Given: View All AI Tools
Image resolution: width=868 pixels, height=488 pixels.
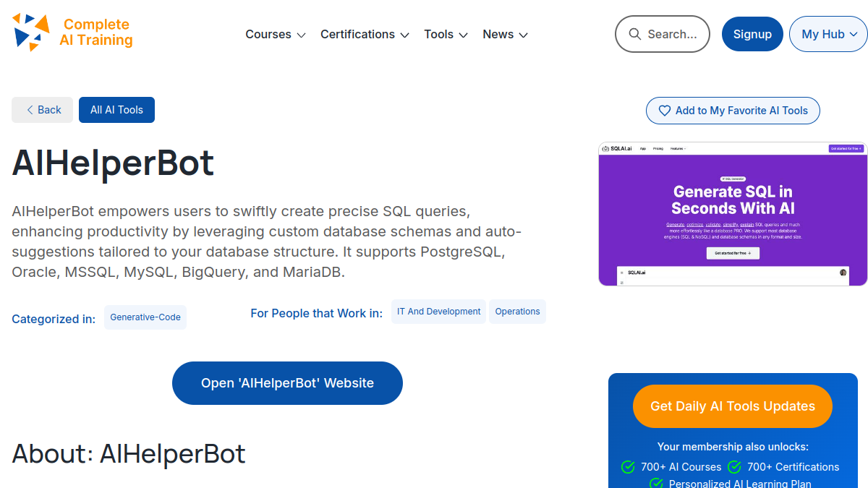Looking at the screenshot, I should tap(116, 110).
